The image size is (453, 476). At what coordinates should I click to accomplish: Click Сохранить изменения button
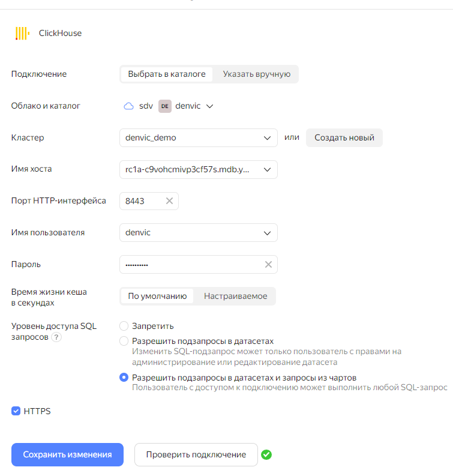coord(67,455)
